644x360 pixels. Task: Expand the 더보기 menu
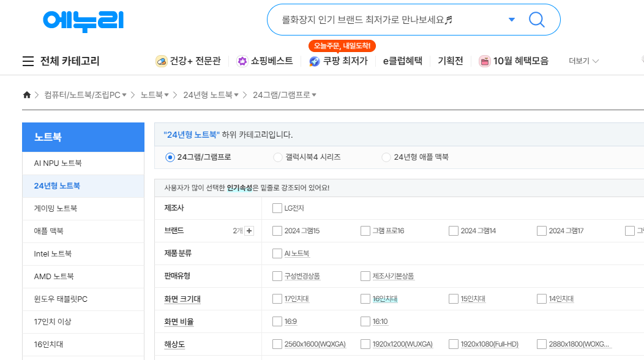click(x=583, y=61)
